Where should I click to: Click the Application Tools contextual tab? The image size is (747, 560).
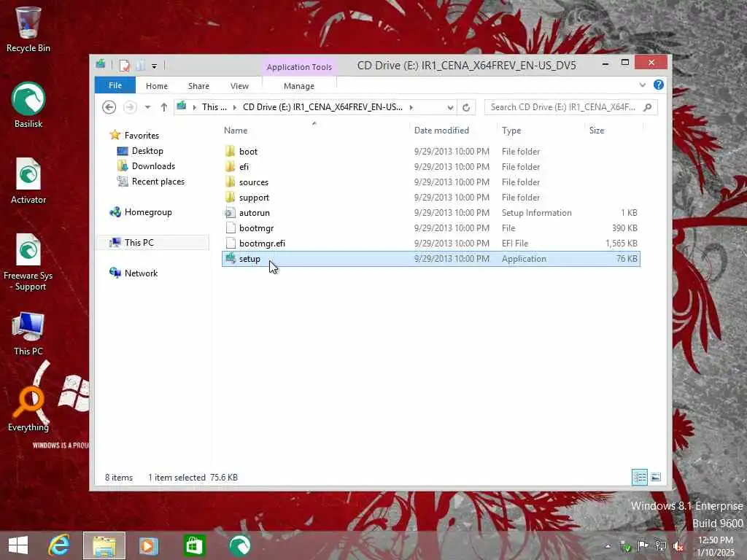(x=299, y=66)
